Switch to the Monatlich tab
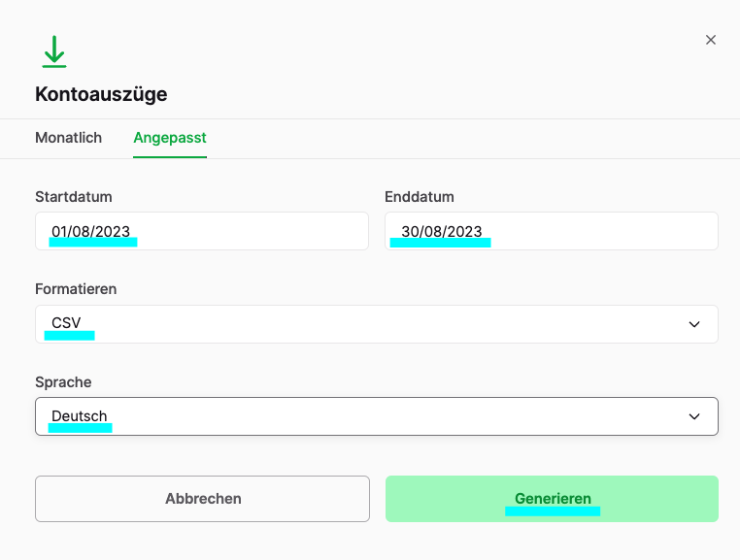Viewport: 740px width, 560px height. (x=68, y=138)
